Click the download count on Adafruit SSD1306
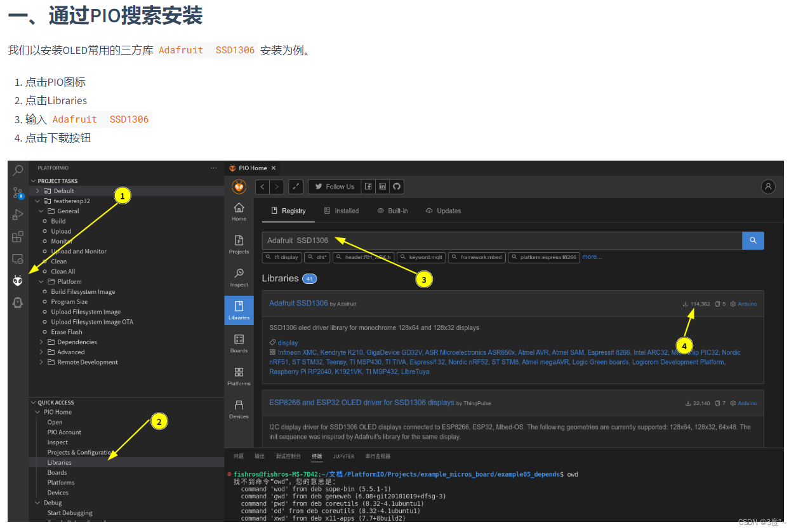This screenshot has height=532, width=796. click(x=696, y=304)
